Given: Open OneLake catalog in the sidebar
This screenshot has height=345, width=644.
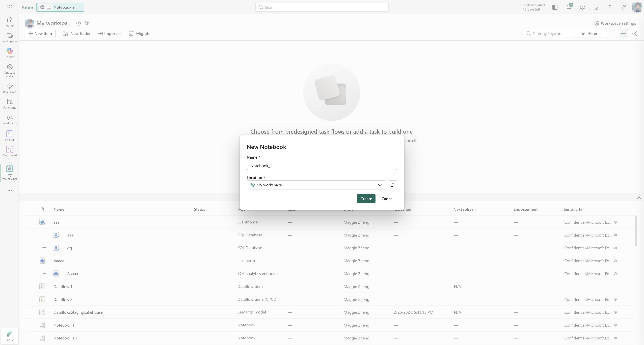Looking at the screenshot, I should click(10, 71).
